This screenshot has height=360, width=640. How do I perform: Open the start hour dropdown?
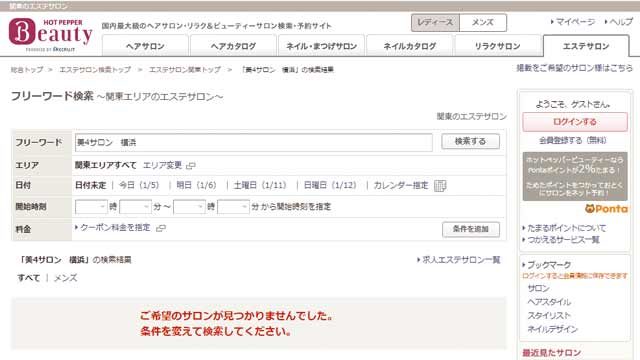[x=91, y=207]
